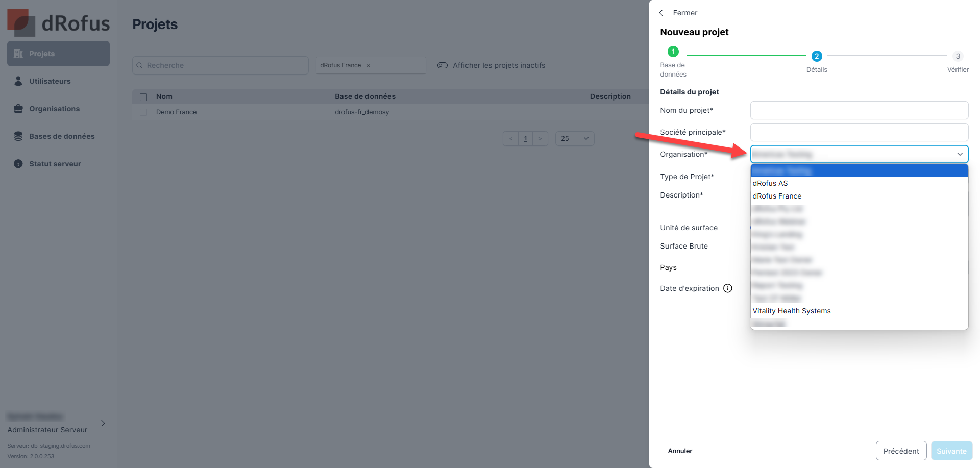
Task: Click the Organisations briefcase icon
Action: [x=18, y=109]
